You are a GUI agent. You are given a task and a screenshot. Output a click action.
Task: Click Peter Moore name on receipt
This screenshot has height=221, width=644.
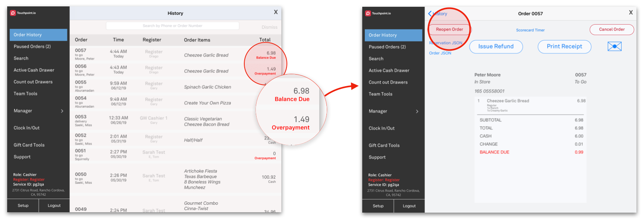click(x=487, y=75)
